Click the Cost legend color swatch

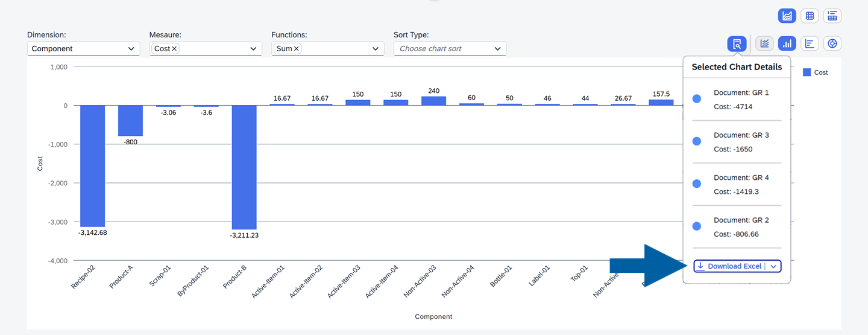[x=807, y=72]
